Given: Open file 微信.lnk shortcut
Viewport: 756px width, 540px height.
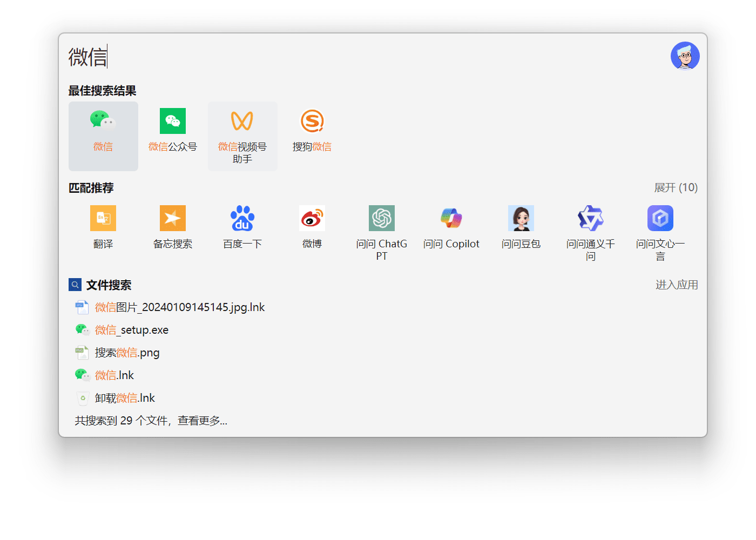Looking at the screenshot, I should pyautogui.click(x=114, y=375).
